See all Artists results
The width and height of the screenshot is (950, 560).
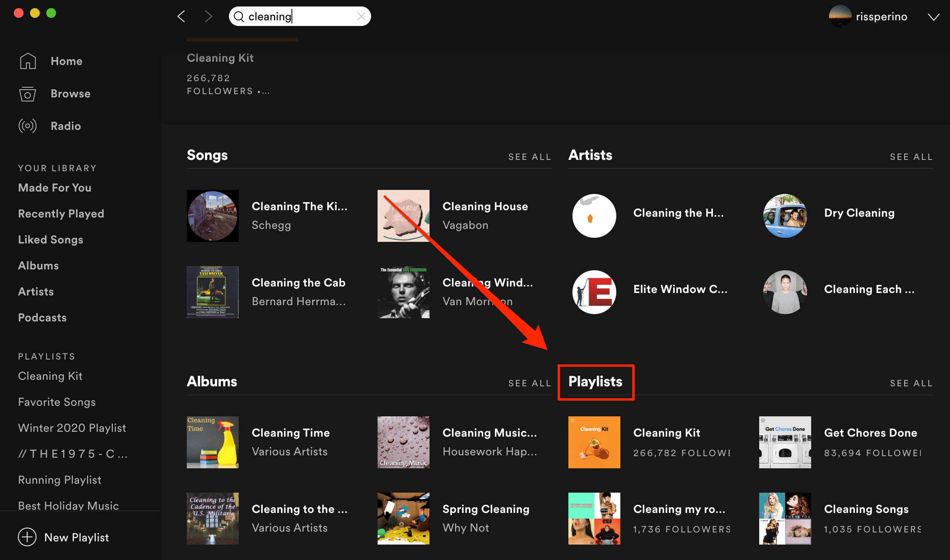coord(911,157)
